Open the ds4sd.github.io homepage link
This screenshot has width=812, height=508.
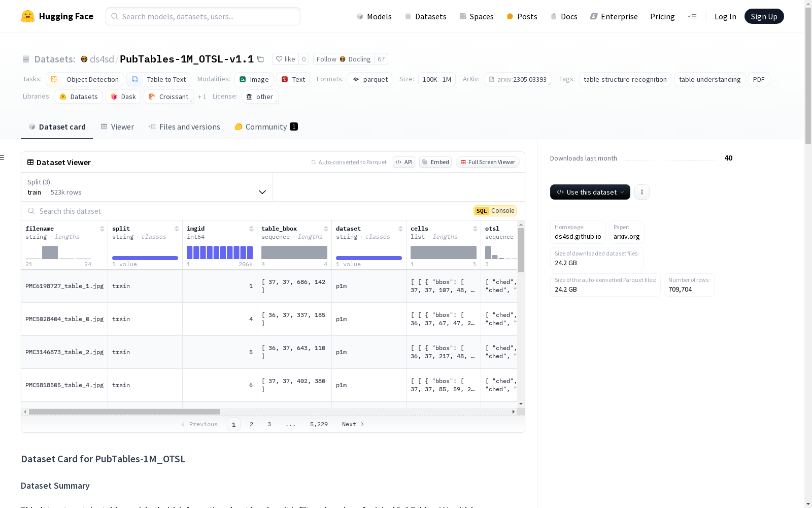[578, 232]
